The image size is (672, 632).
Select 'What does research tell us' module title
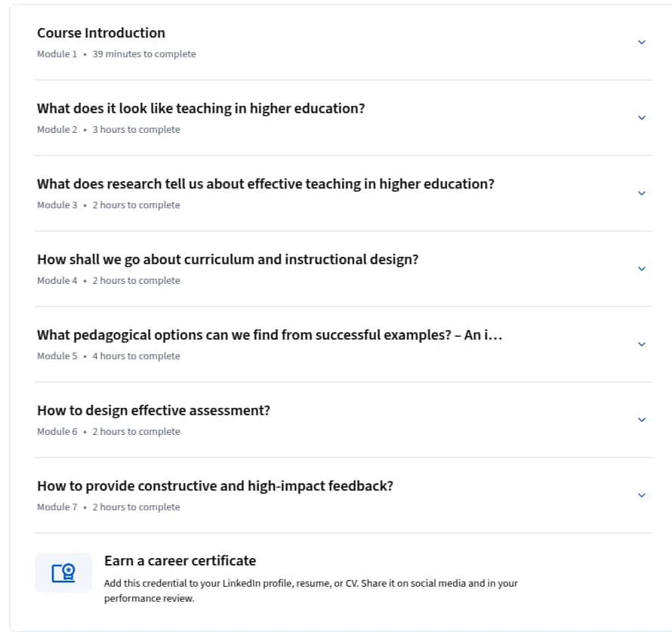[x=266, y=183]
